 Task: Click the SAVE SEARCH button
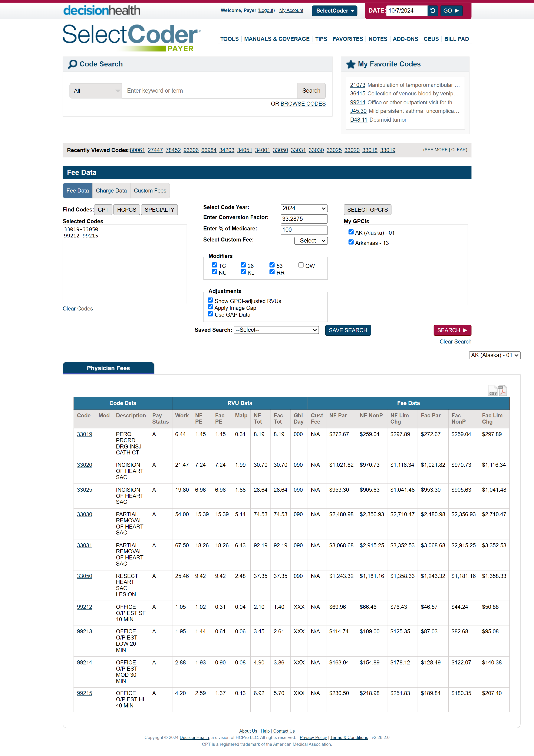click(348, 330)
